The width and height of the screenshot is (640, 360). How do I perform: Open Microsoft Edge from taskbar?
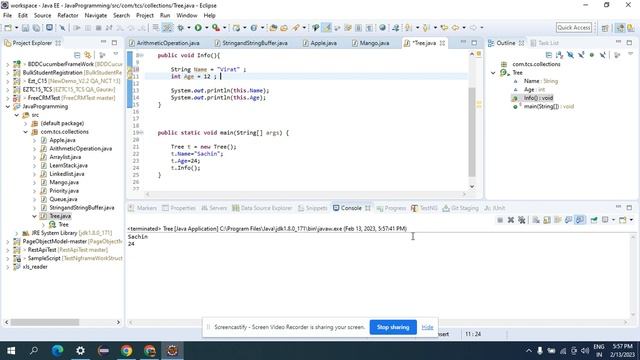[x=58, y=351]
